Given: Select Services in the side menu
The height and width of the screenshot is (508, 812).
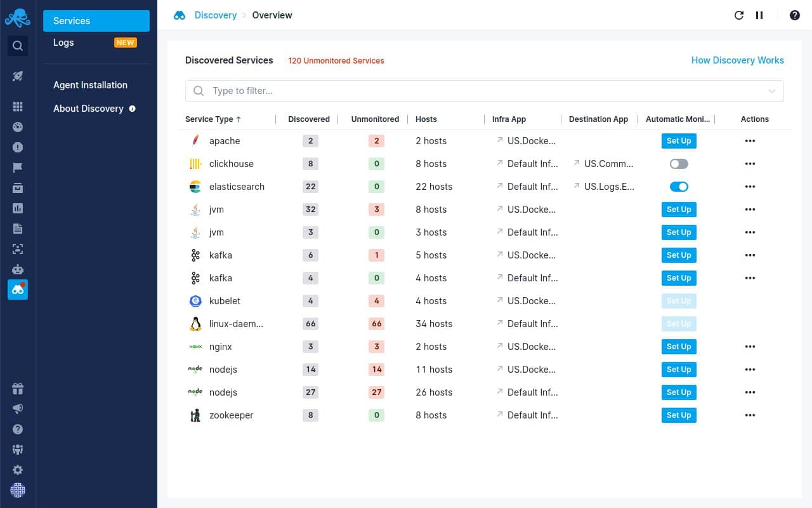Looking at the screenshot, I should pos(96,21).
